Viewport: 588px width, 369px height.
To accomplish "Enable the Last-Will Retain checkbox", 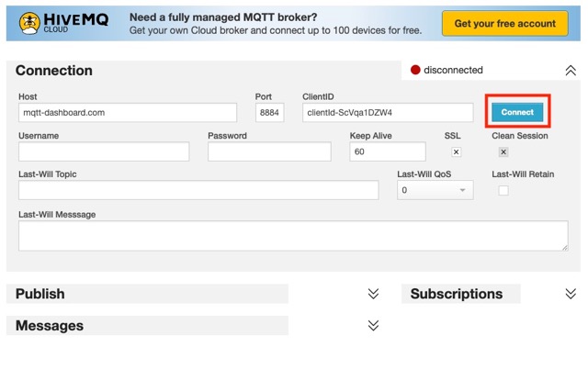I will pyautogui.click(x=503, y=190).
